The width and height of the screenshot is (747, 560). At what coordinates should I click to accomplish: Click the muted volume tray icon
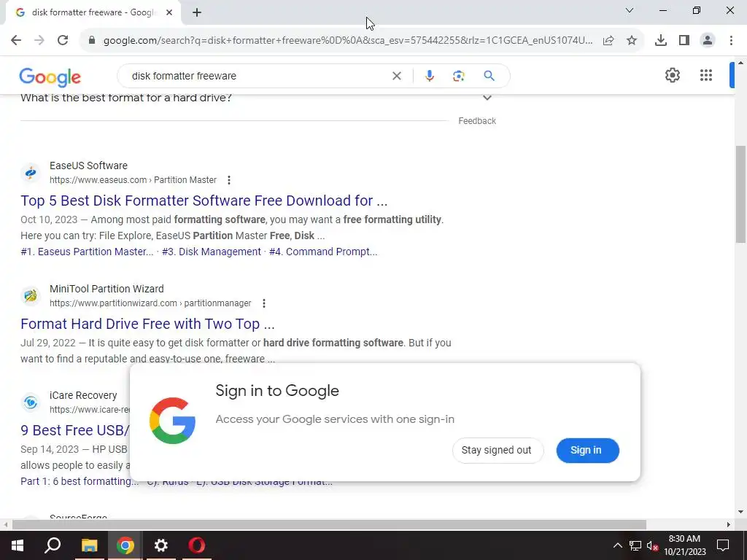(x=653, y=545)
